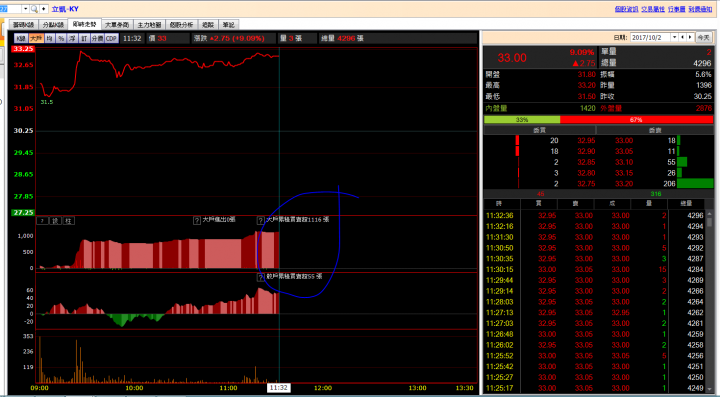Viewport: 720px width, 397px height.
Task: Select the trade row at 11:30:15
Action: pyautogui.click(x=595, y=269)
